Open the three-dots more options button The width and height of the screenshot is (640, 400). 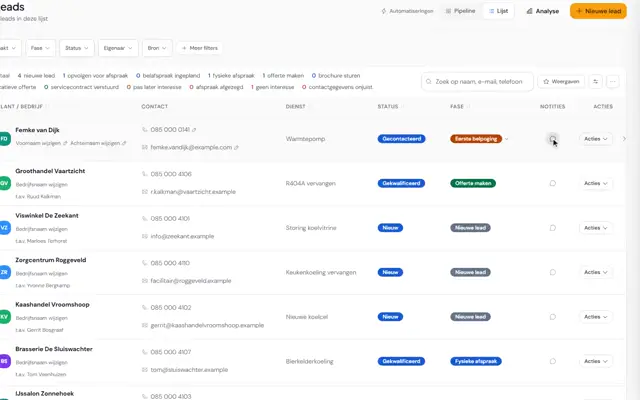pos(612,82)
